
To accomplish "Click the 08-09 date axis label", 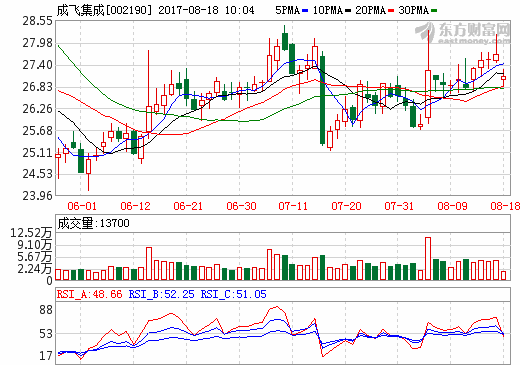I will pyautogui.click(x=452, y=206).
